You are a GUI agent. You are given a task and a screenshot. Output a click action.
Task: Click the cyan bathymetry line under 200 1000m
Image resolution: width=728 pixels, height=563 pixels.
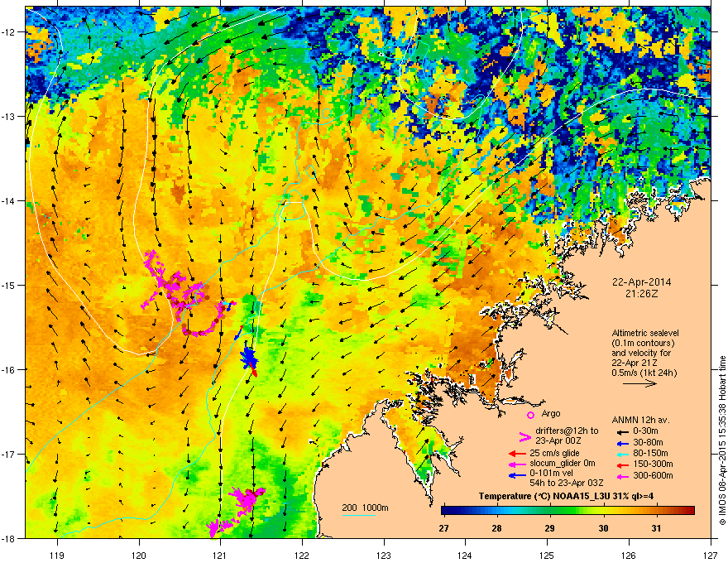[359, 515]
